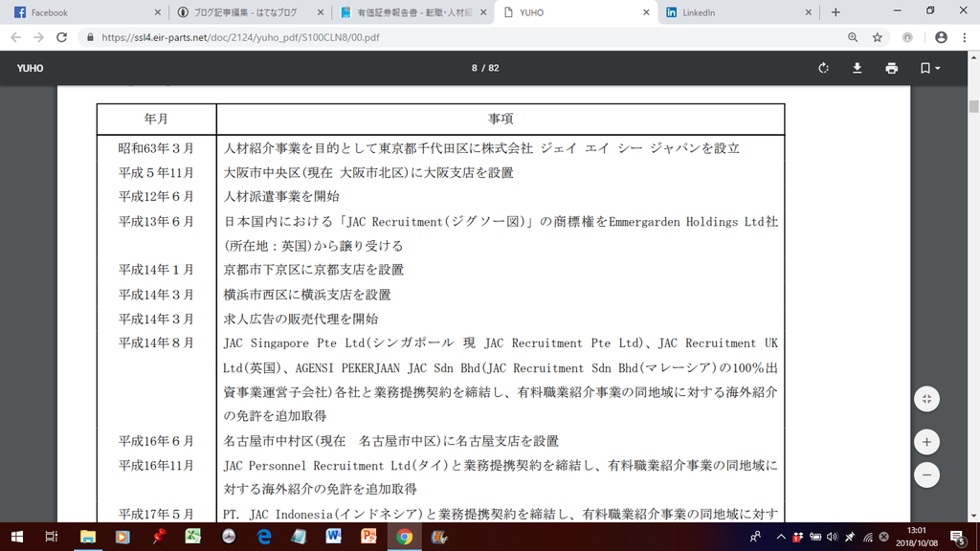This screenshot has height=551, width=980.
Task: Switch to the Facebook tab
Action: click(x=87, y=12)
